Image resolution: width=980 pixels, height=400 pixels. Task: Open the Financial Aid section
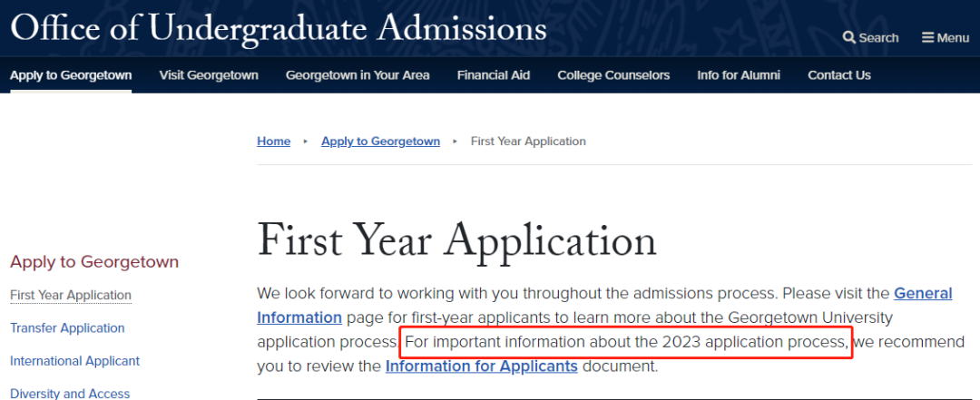point(494,75)
